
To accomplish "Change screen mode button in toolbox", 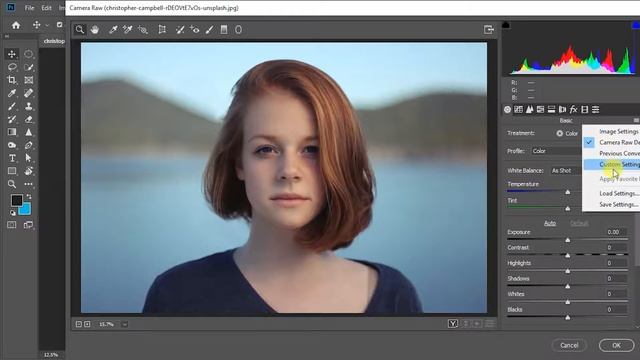I will pyautogui.click(x=28, y=225).
